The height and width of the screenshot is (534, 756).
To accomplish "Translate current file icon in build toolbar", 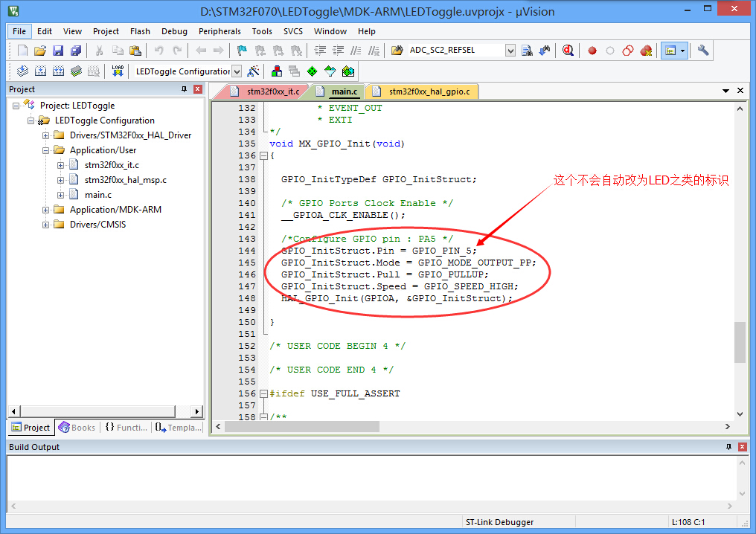I will tap(22, 72).
